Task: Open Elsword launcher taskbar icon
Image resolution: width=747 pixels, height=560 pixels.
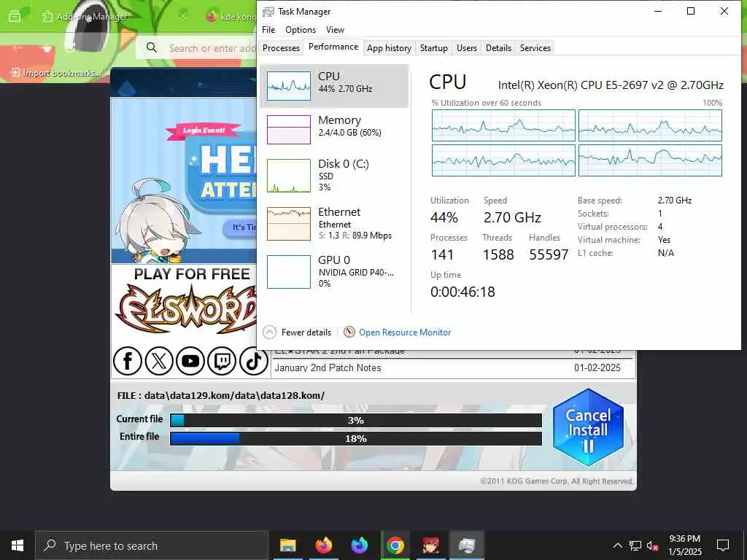Action: pos(430,545)
